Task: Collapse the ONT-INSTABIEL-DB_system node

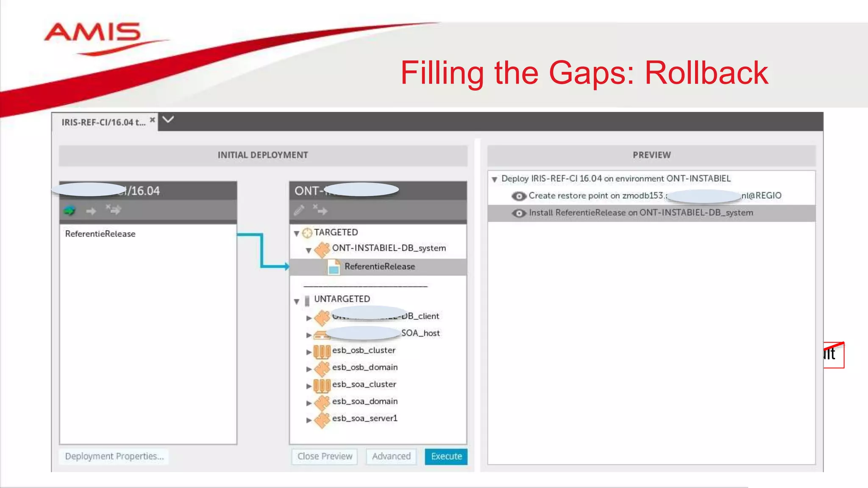Action: coord(309,250)
